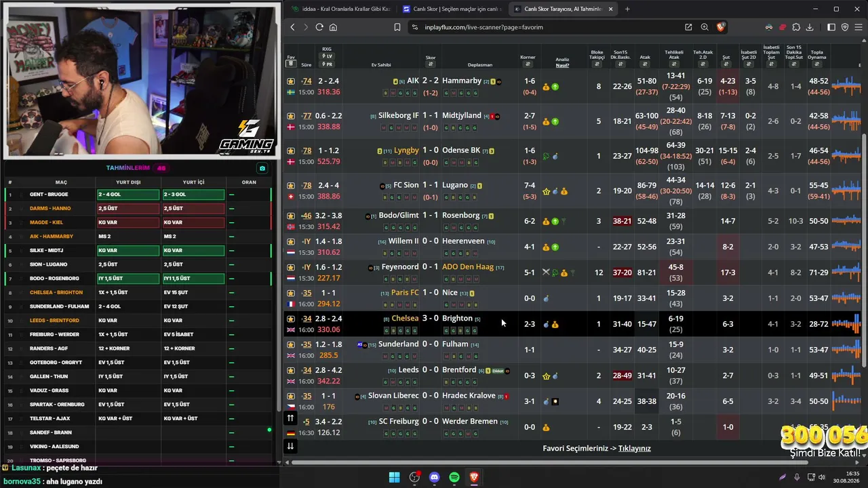
Task: Click the outlined star icon in FC Sion row
Action: coord(546,192)
